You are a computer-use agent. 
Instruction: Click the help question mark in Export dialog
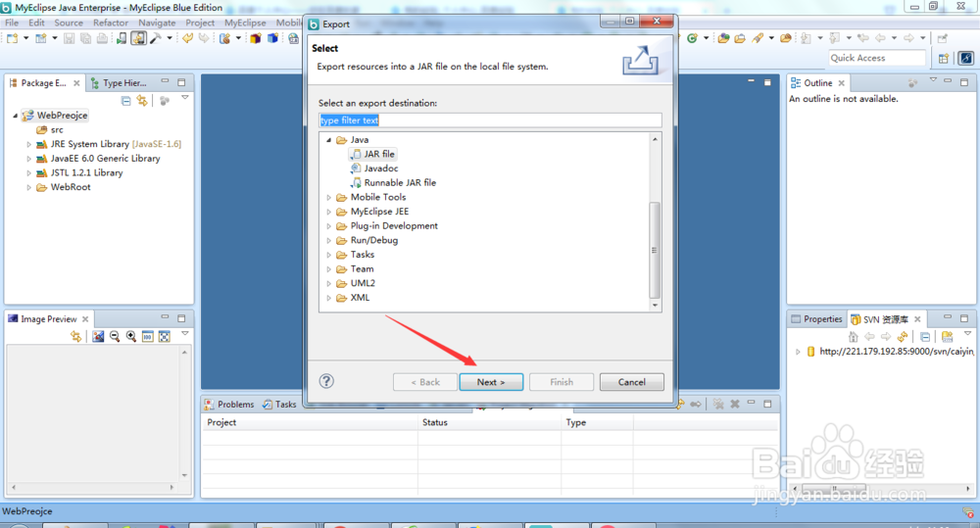(x=326, y=381)
